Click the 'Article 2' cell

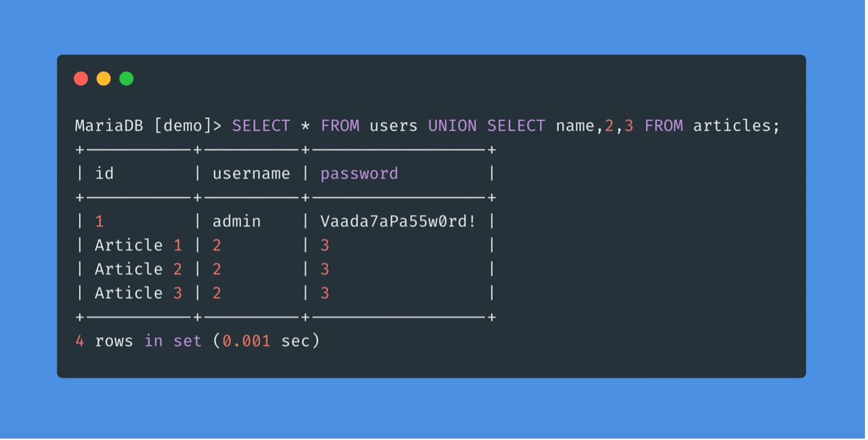[x=138, y=269]
